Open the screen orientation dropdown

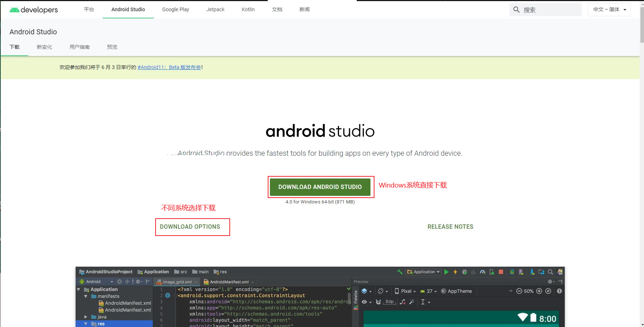(383, 291)
